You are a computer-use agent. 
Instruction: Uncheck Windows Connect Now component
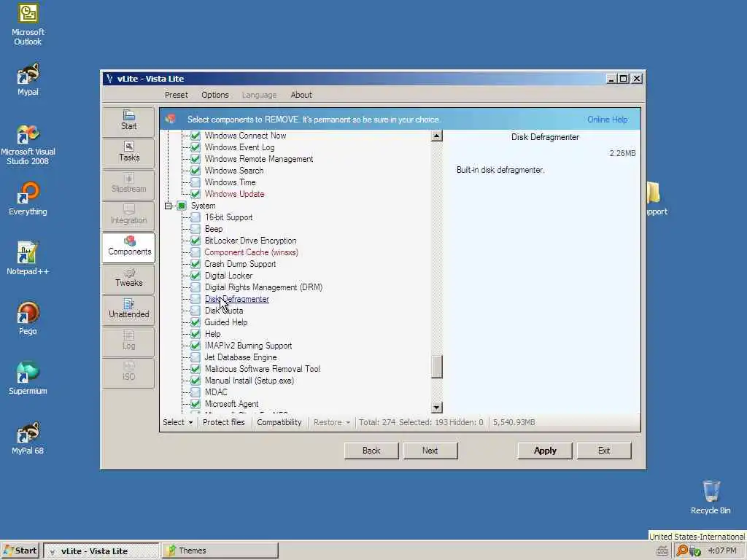coord(196,136)
